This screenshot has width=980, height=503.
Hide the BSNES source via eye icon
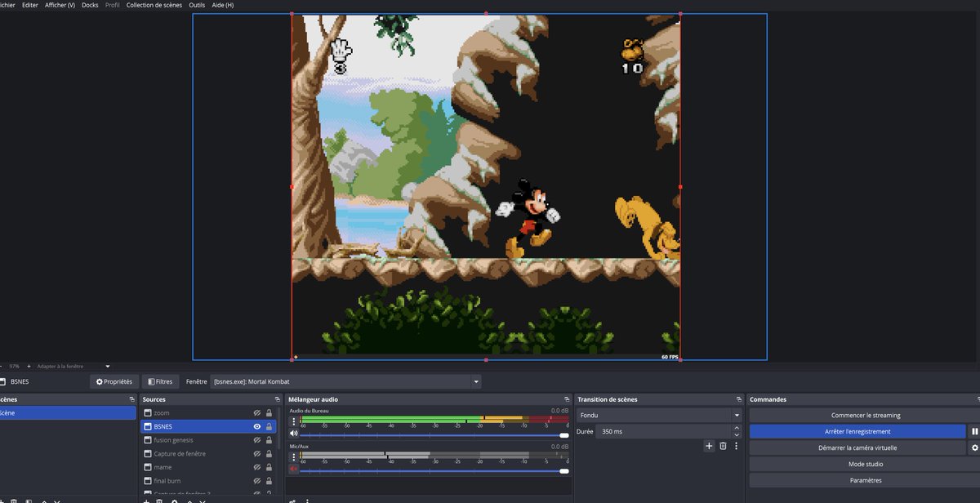257,426
